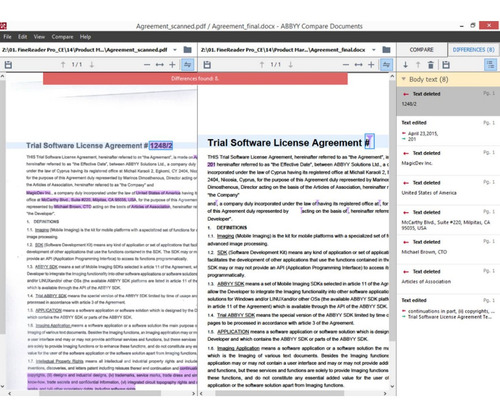Click highlighted 1248/2 in left document title
The height and width of the screenshot is (418, 500).
pyautogui.click(x=161, y=146)
